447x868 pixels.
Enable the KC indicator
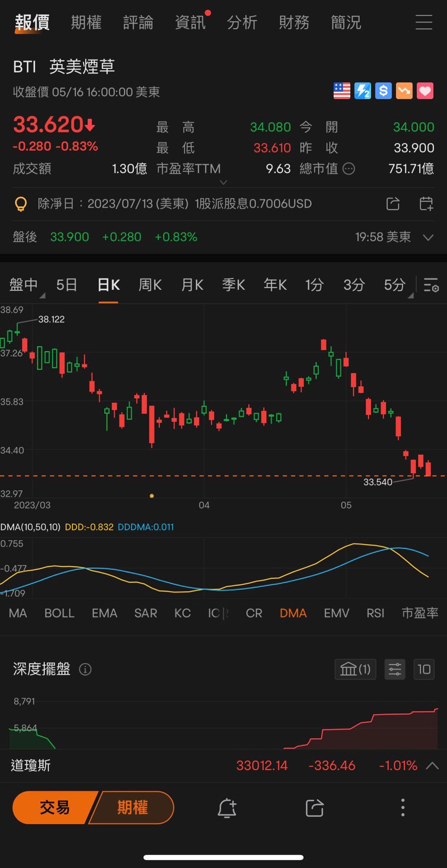pos(183,613)
